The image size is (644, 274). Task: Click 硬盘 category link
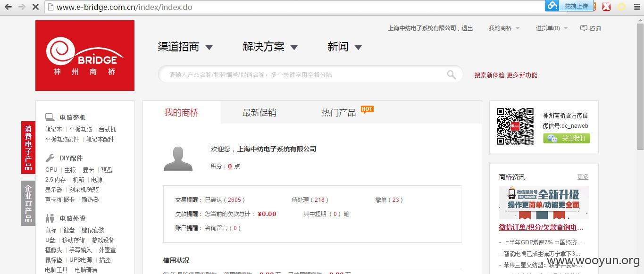pos(107,170)
